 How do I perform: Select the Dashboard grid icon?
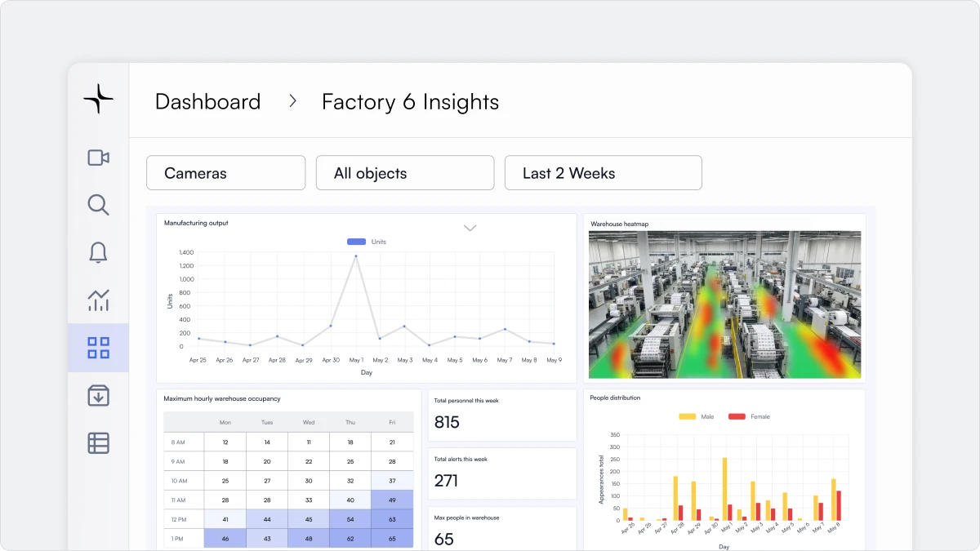click(98, 348)
